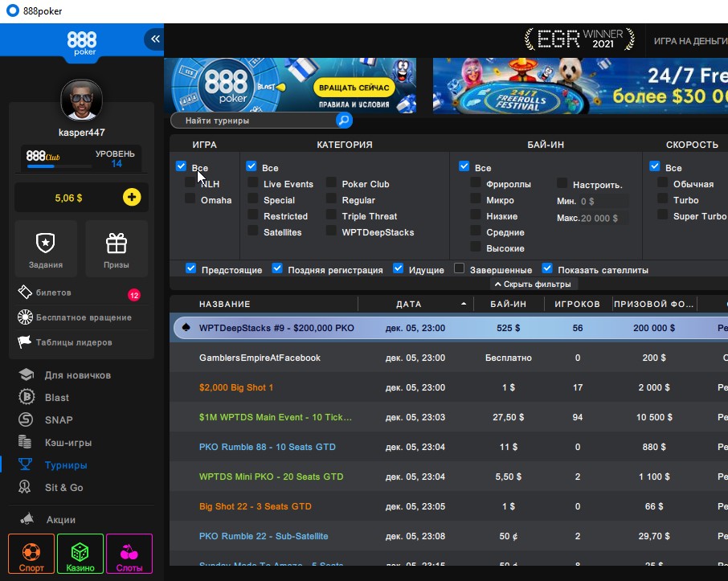
Task: Click the Макс. buy-in field
Action: pos(603,218)
